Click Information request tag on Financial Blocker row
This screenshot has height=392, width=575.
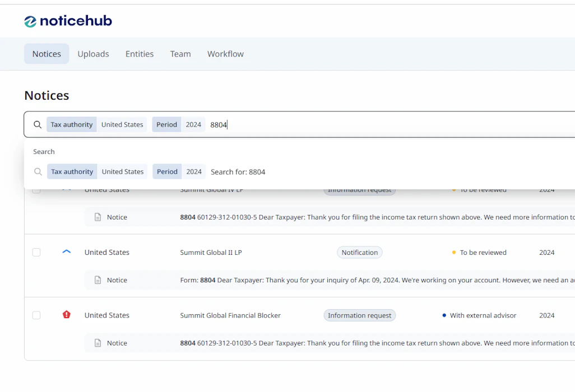click(x=359, y=315)
